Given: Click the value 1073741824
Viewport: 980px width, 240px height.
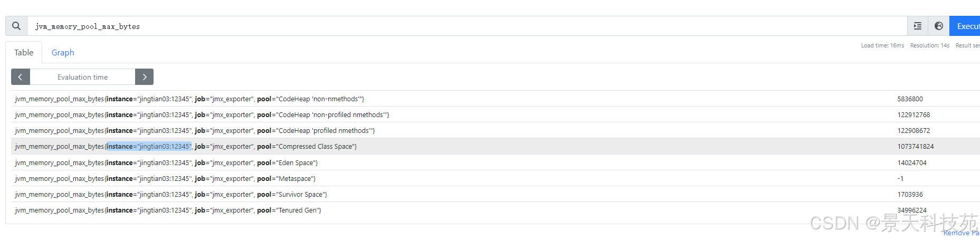Looking at the screenshot, I should [x=915, y=147].
